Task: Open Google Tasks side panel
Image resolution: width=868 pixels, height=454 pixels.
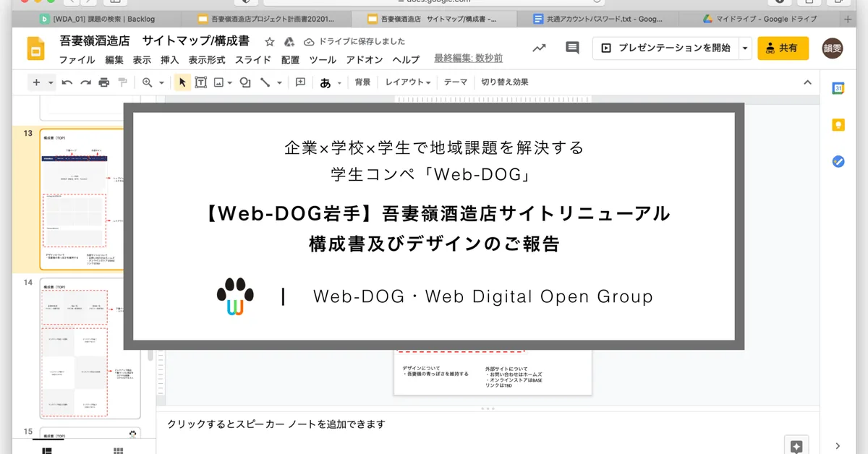Action: [x=838, y=161]
